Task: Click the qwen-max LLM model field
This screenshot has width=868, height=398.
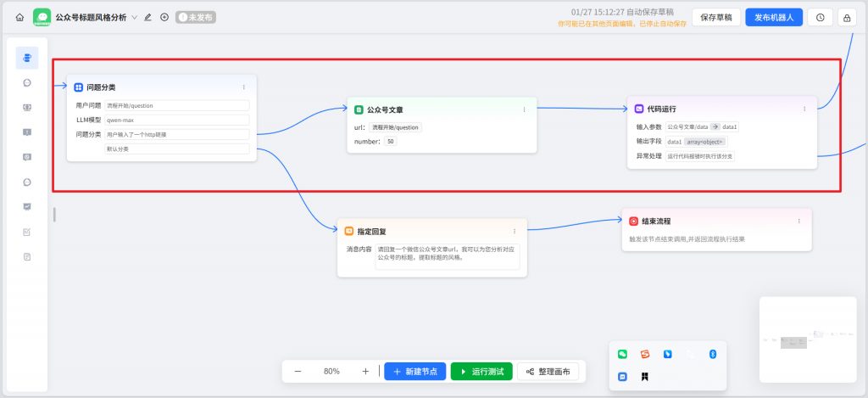Action: [x=176, y=120]
